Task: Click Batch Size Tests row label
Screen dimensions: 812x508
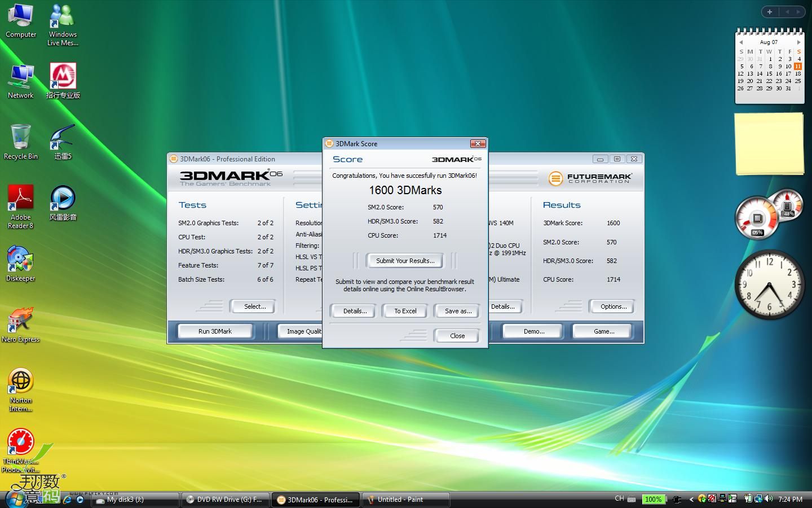Action: [201, 279]
